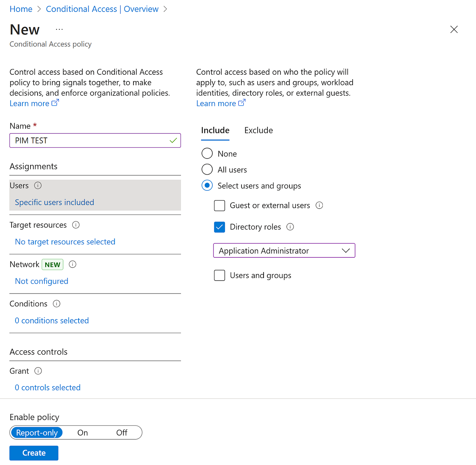
Task: Uncheck the Directory roles checkbox
Action: tap(219, 227)
